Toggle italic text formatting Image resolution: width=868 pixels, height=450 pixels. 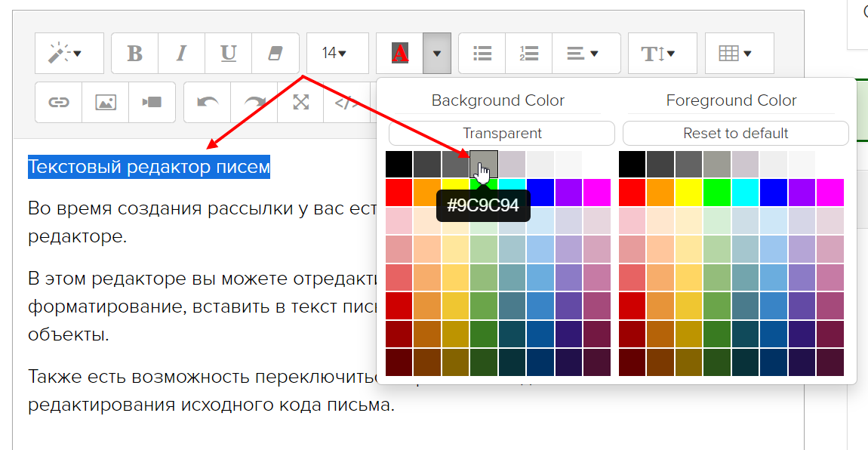[x=181, y=54]
